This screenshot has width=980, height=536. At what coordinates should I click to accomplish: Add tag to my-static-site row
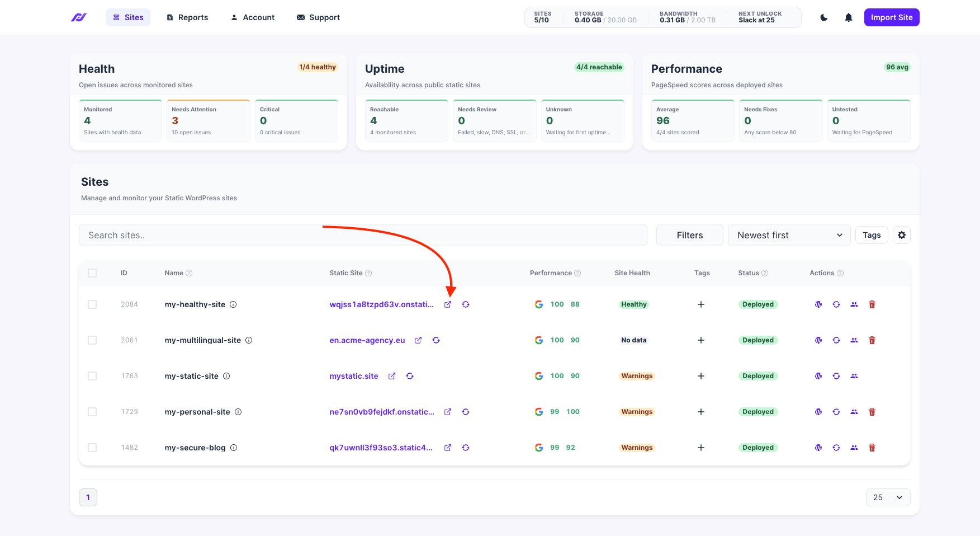701,376
